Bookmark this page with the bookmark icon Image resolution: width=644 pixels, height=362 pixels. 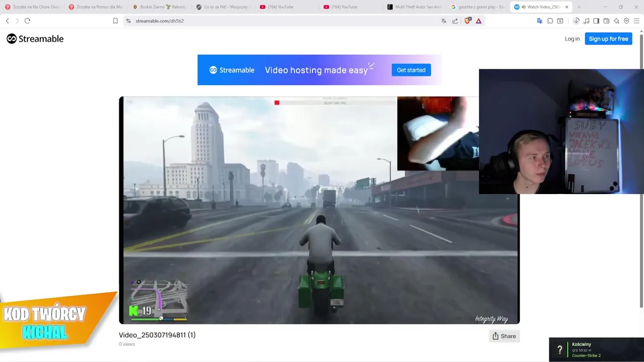tap(115, 21)
